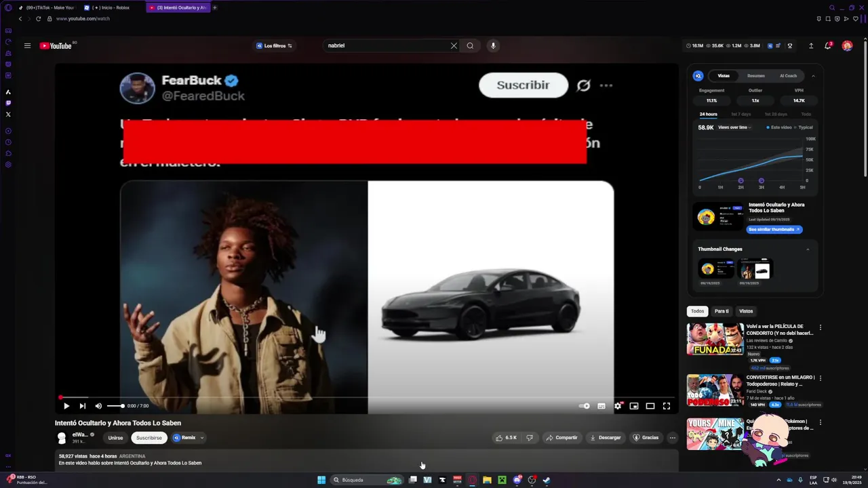Open X in the Opera sidebar
The height and width of the screenshot is (488, 868).
8,114
